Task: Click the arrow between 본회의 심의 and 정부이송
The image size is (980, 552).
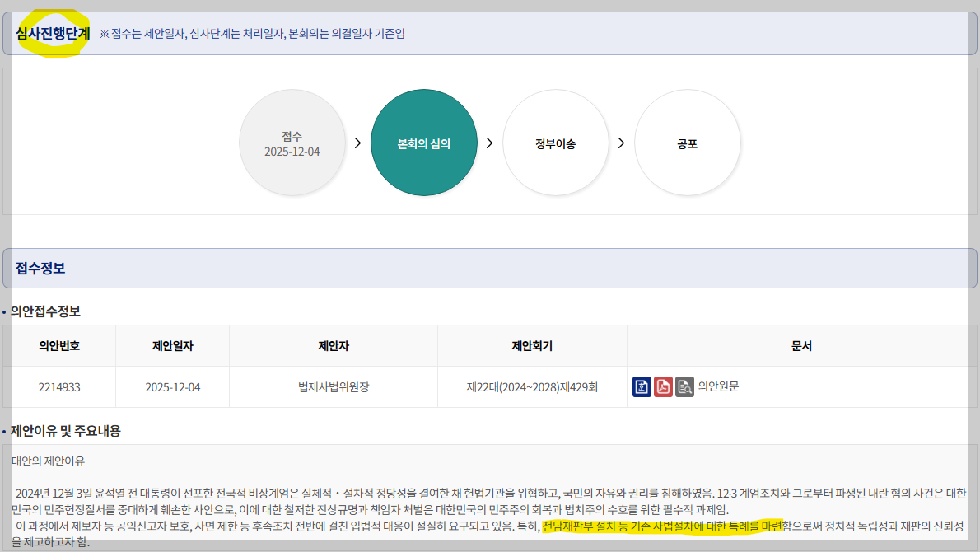Action: 489,143
